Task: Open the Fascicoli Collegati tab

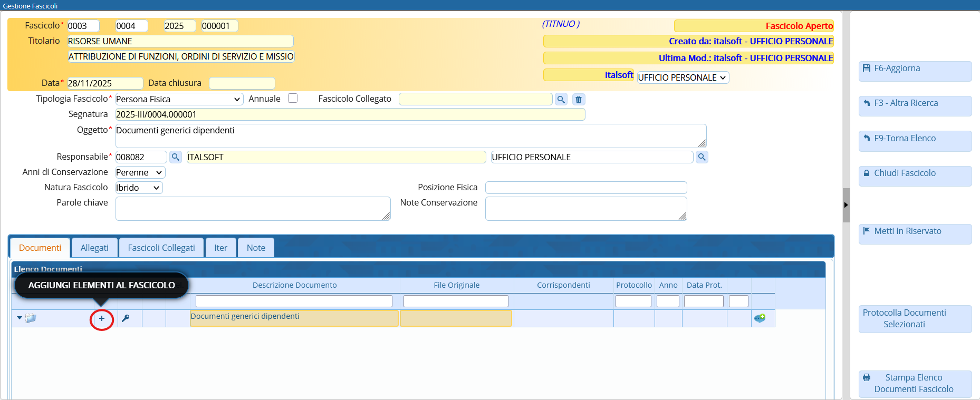Action: click(x=161, y=248)
